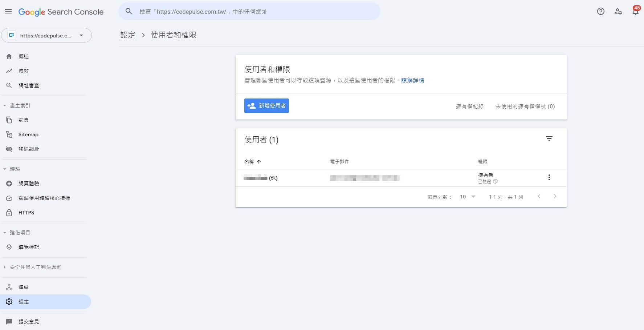Click the gear icon for 設定
The width and height of the screenshot is (644, 330).
point(9,302)
